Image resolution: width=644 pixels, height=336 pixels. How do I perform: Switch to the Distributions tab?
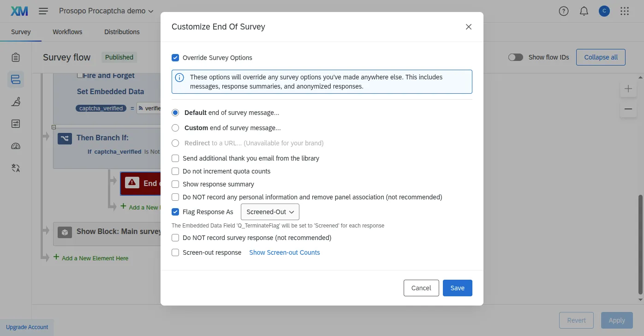point(122,32)
